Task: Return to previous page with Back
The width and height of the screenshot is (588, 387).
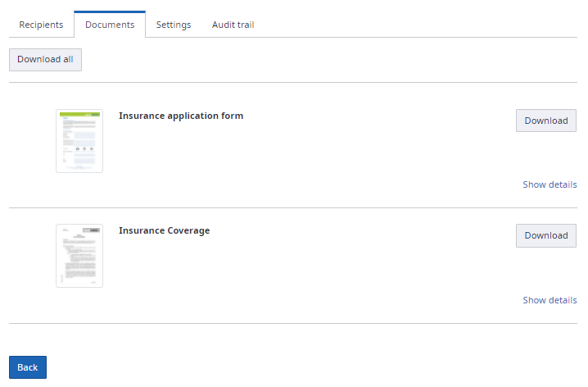Action: pos(28,367)
